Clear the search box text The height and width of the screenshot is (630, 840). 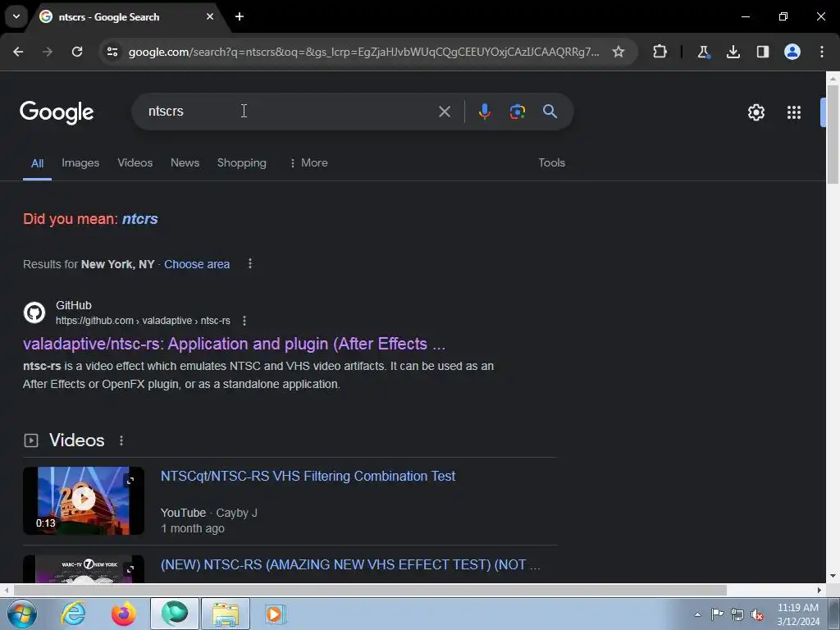click(x=444, y=112)
